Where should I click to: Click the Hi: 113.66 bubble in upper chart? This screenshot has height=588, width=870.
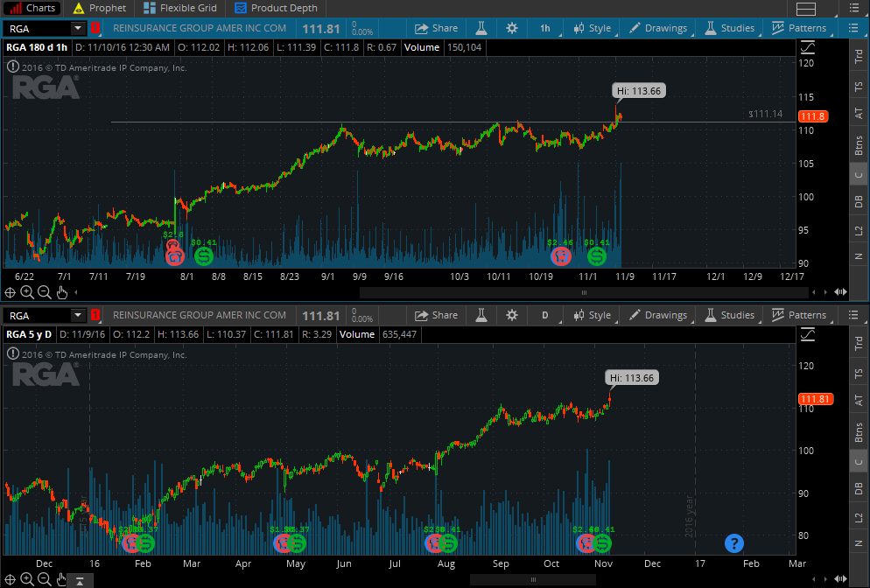coord(639,91)
